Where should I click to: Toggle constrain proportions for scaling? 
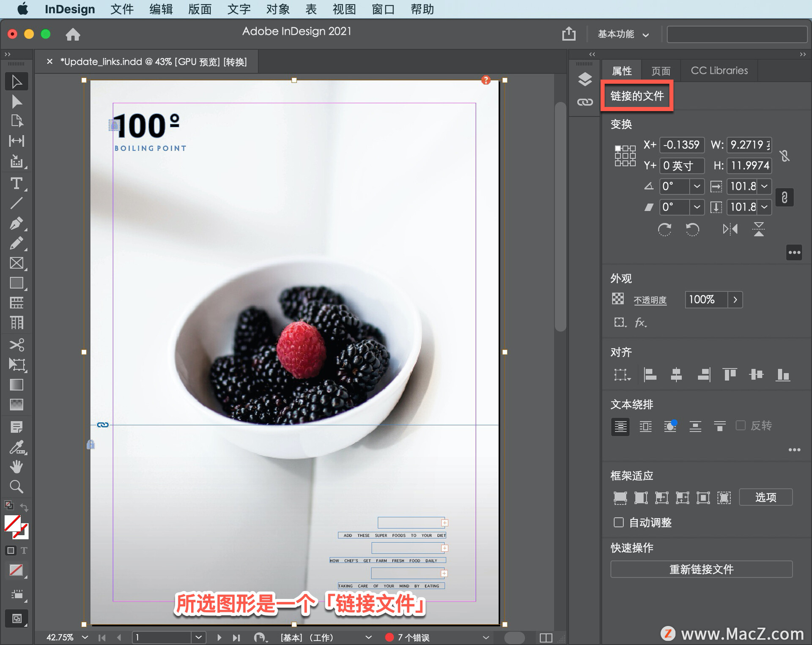click(x=785, y=197)
